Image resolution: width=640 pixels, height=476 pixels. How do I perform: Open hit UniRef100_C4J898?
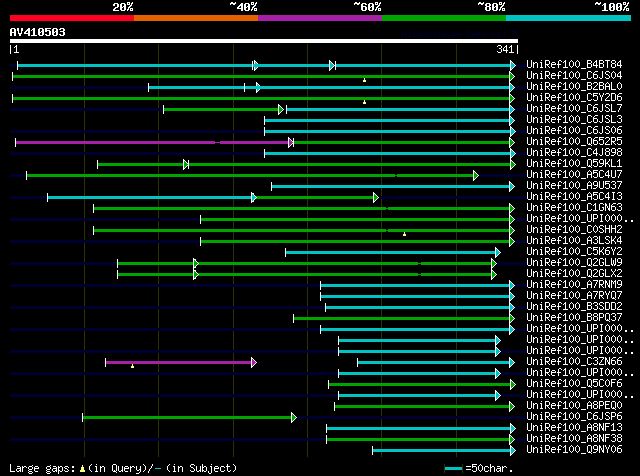tap(574, 153)
